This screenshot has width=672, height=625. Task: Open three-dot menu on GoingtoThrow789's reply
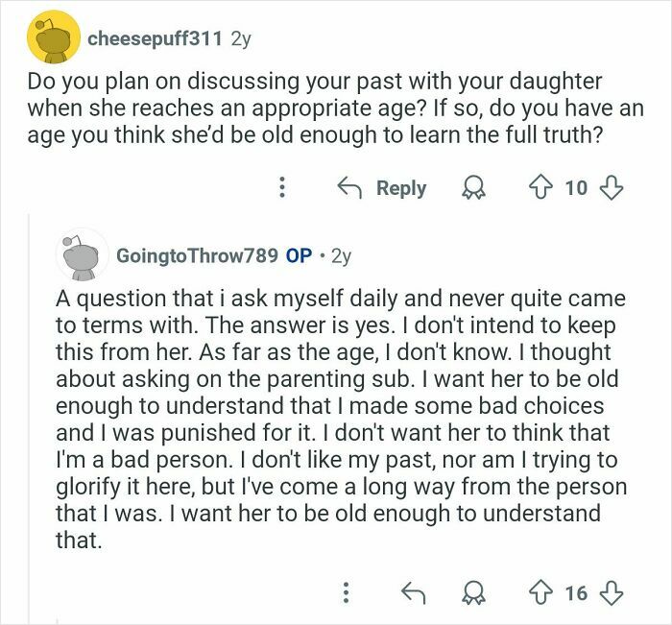point(345,592)
